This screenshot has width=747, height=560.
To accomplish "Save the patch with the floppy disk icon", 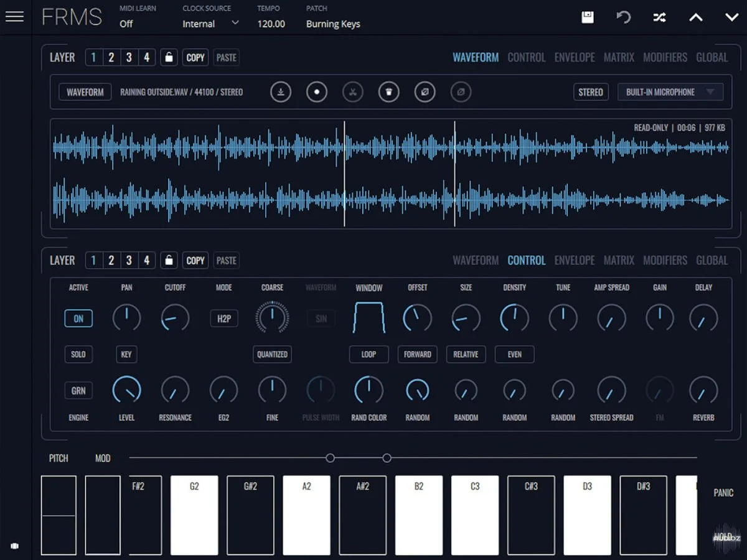I will click(x=587, y=17).
